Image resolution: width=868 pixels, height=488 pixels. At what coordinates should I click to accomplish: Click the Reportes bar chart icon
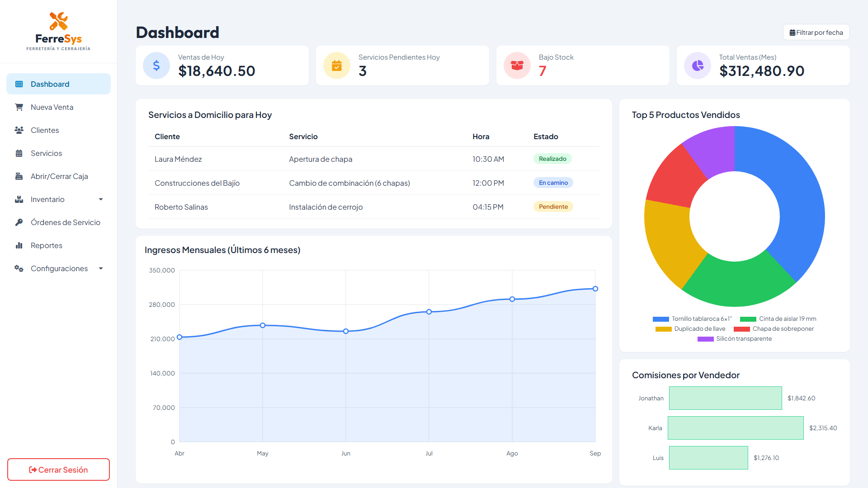[x=19, y=245]
